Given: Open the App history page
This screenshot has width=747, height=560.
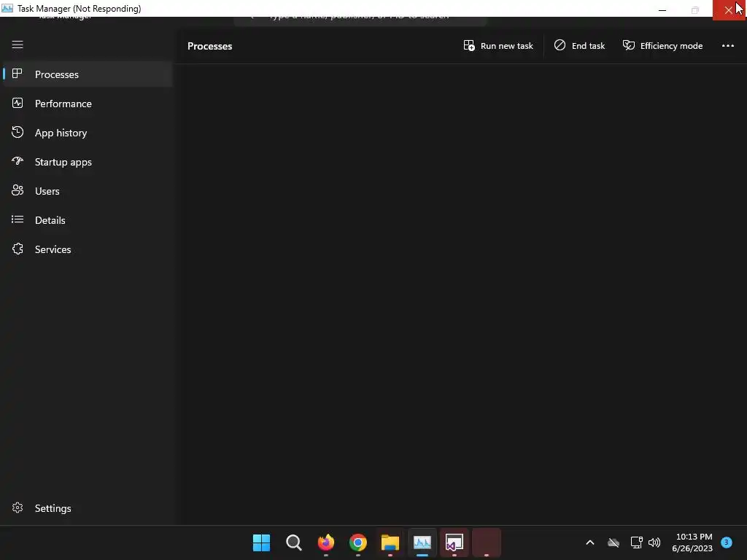Looking at the screenshot, I should pos(88,133).
